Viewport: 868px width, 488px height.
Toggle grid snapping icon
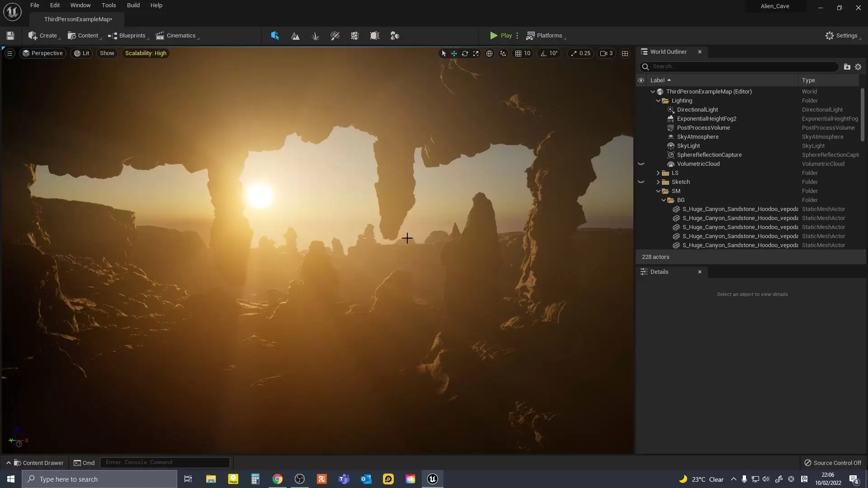click(x=518, y=53)
